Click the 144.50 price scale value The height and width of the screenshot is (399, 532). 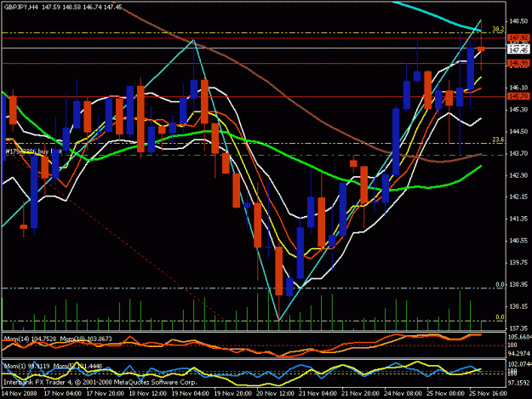(x=518, y=132)
